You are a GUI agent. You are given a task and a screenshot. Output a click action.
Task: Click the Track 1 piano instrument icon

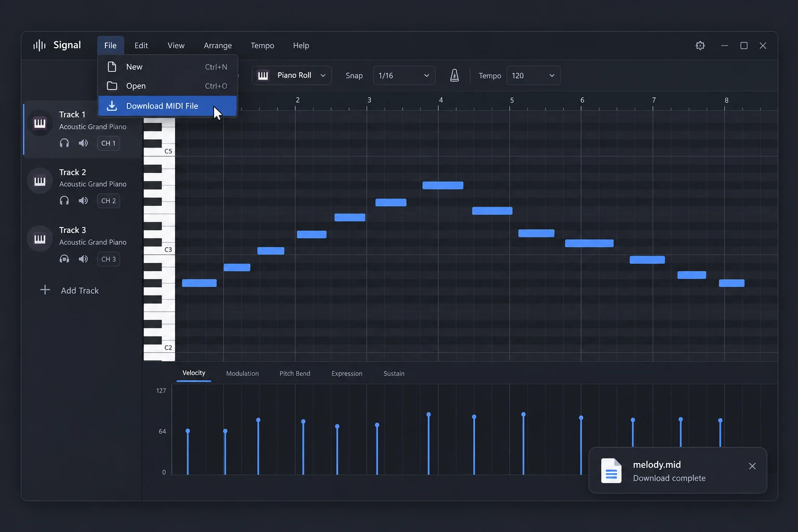(40, 123)
